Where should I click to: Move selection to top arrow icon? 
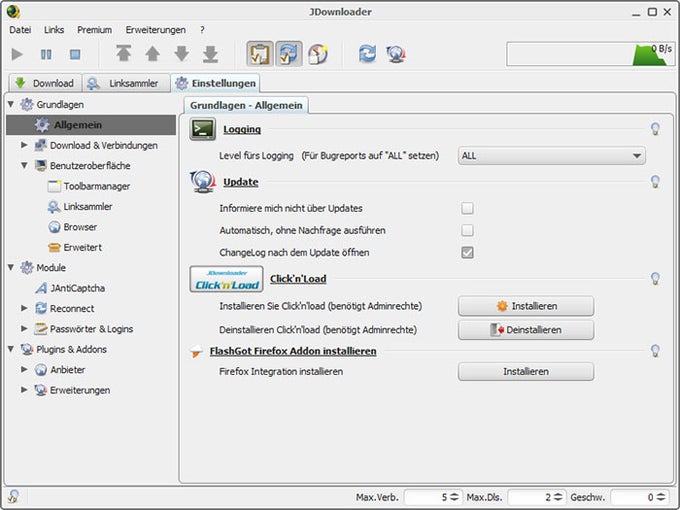pos(124,54)
